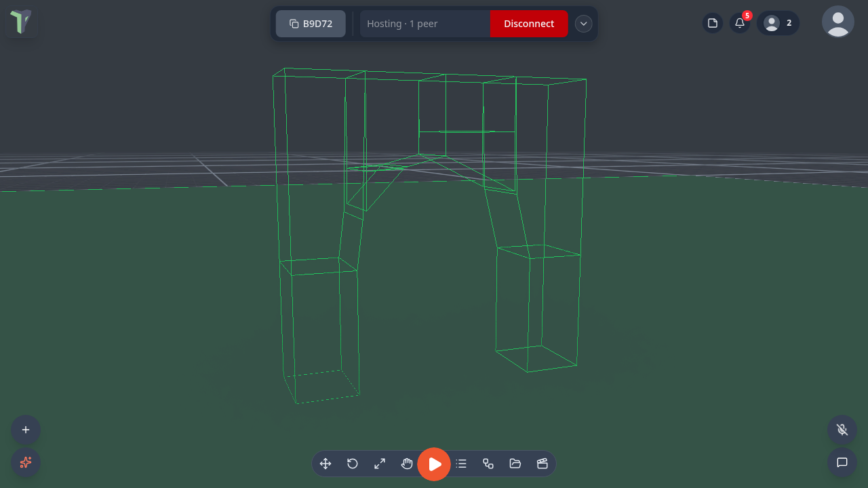Expand the hosting options chevron
Viewport: 868px width, 488px height.
[584, 24]
